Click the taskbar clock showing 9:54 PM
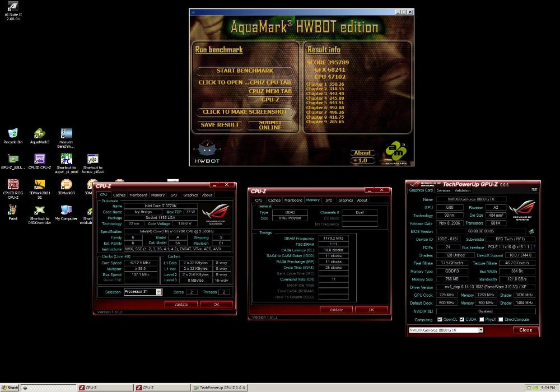The image size is (560, 392). point(548,388)
